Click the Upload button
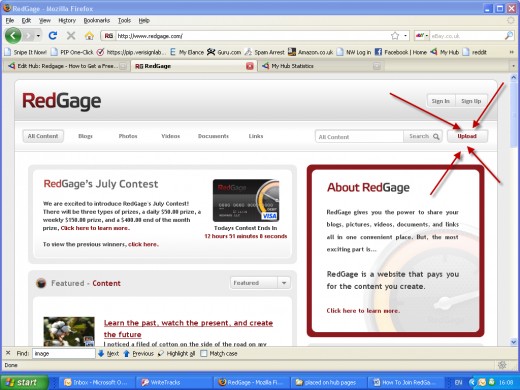 tap(467, 136)
